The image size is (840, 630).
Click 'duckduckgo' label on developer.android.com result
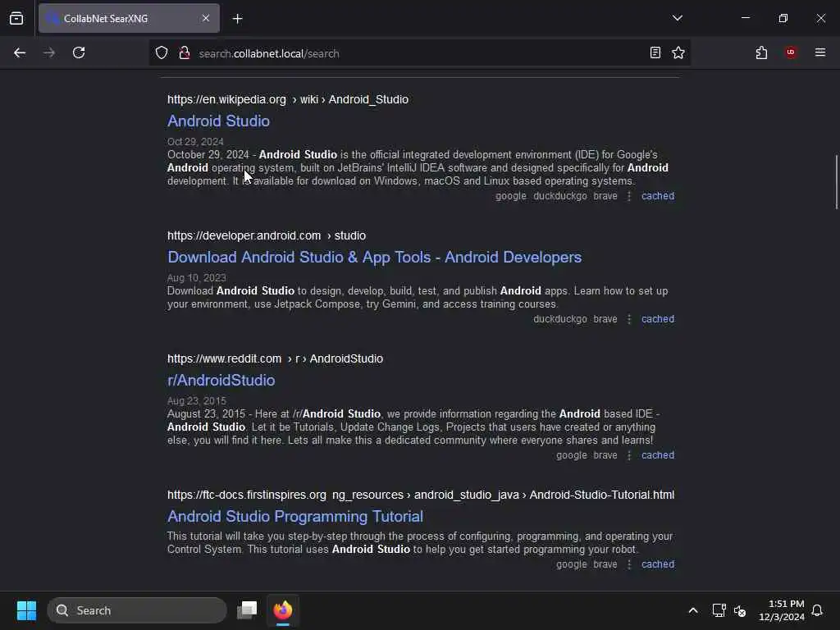[559, 319]
